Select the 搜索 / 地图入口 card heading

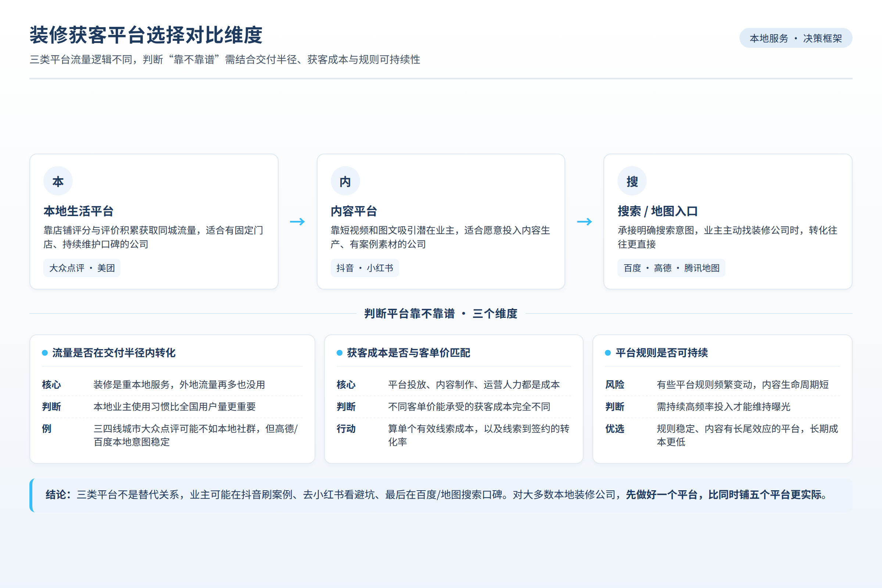click(x=657, y=211)
